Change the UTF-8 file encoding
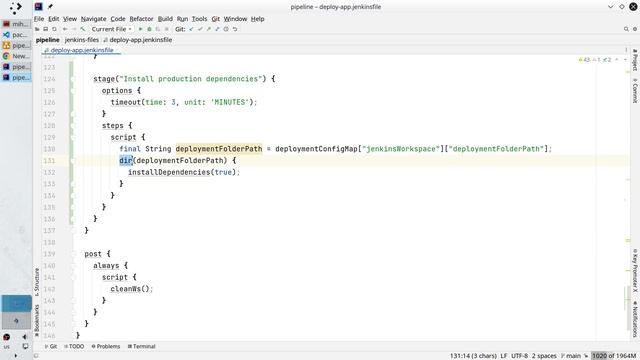The height and width of the screenshot is (360, 640). [520, 356]
